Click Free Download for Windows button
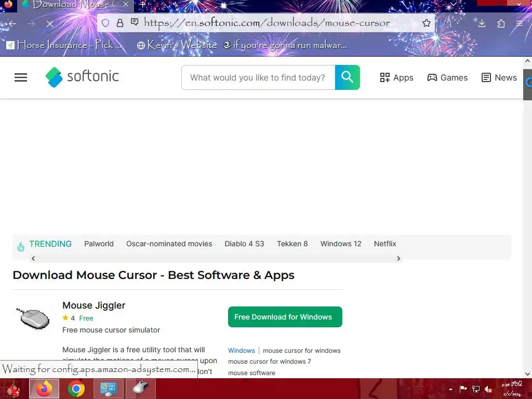The height and width of the screenshot is (399, 532). click(x=285, y=317)
